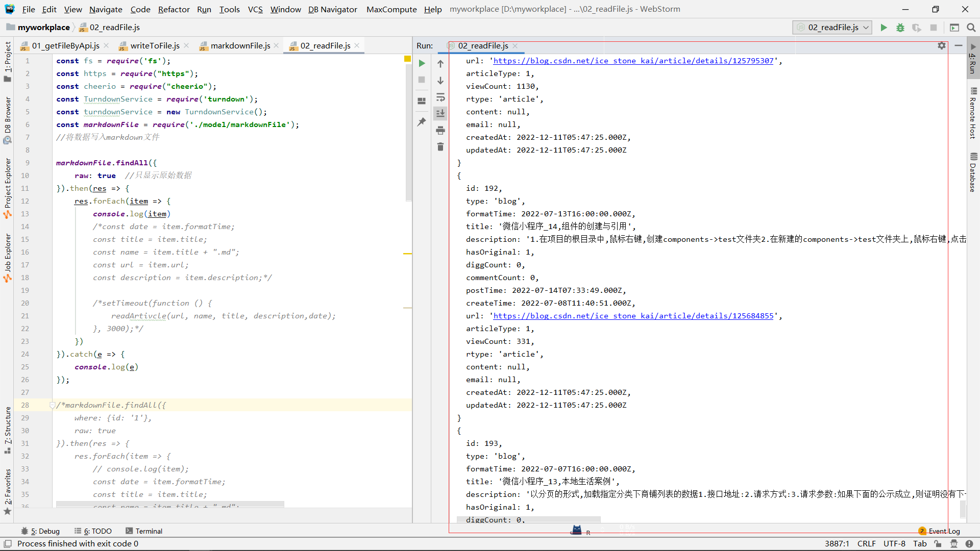Change UTF-8 file encoding
Viewport: 980px width, 551px height.
click(894, 544)
